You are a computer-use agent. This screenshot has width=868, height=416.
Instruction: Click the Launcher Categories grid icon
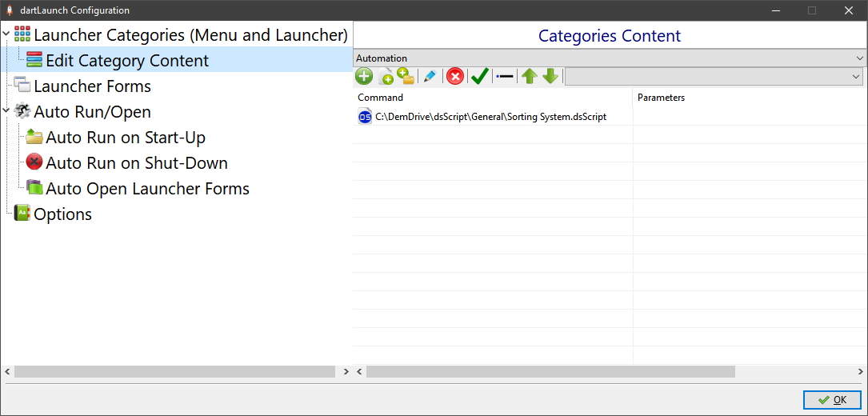tap(22, 34)
